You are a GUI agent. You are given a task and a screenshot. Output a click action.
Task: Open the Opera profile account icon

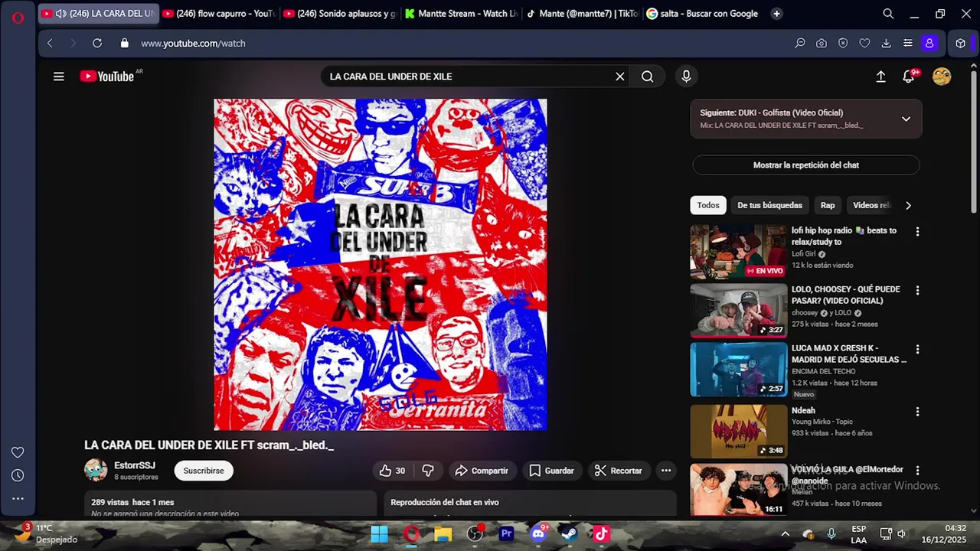click(929, 44)
